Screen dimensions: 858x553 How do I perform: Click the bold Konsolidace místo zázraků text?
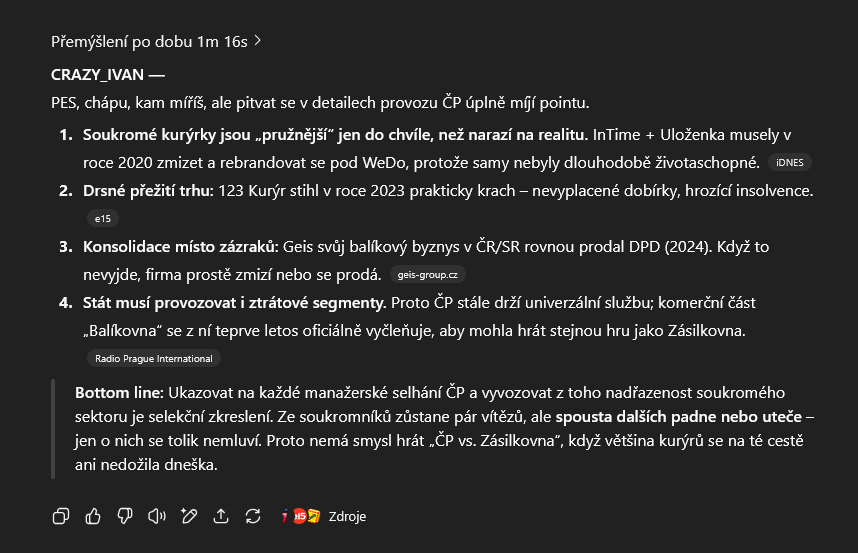(x=181, y=247)
